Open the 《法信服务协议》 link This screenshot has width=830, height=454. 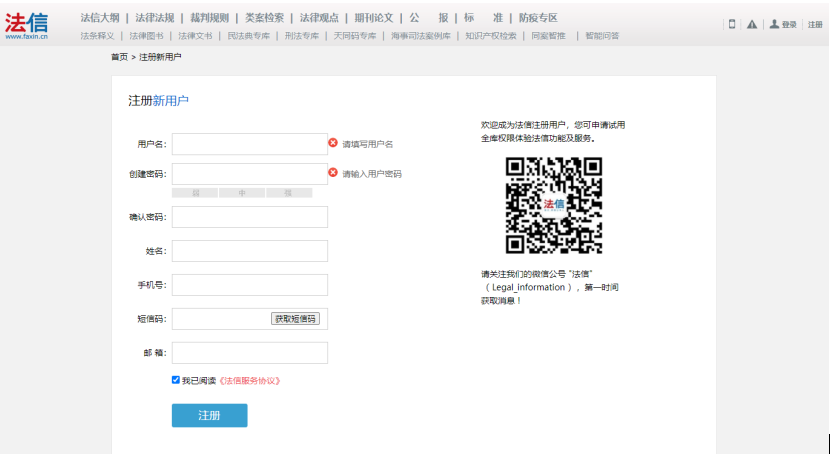(249, 381)
